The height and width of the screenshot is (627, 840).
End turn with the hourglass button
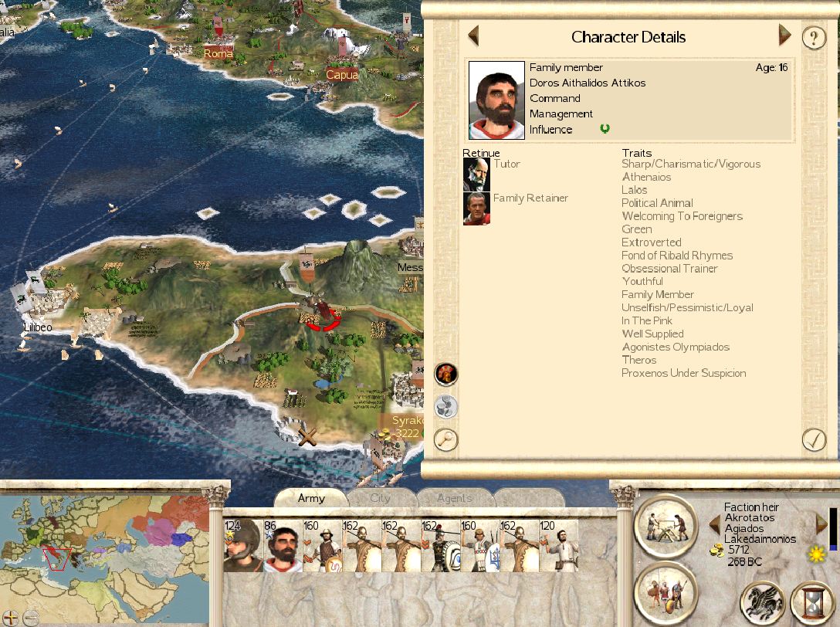pos(813,602)
